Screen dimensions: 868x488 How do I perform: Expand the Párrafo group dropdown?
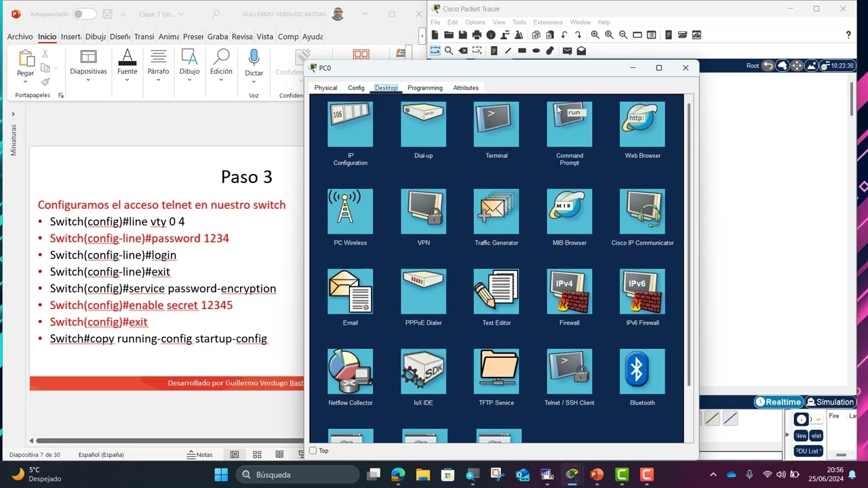pos(158,80)
